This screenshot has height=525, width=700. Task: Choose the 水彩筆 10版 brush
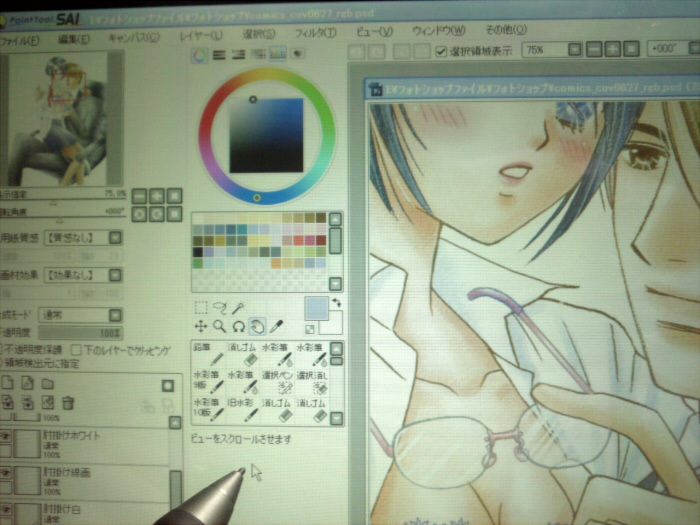pos(208,410)
